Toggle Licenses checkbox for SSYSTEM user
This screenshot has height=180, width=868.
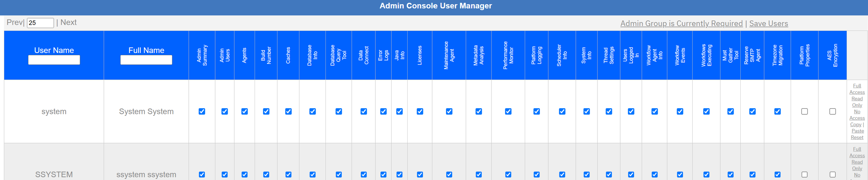pyautogui.click(x=420, y=175)
